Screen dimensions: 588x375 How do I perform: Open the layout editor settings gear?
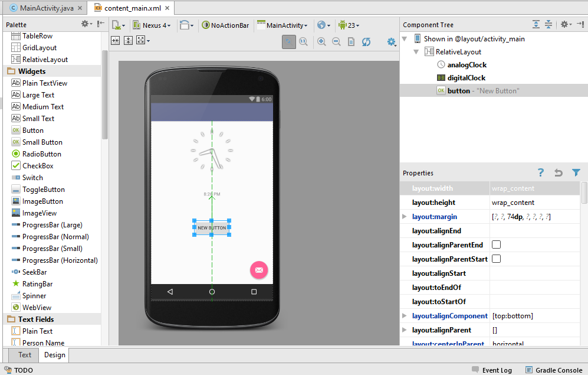tap(390, 42)
